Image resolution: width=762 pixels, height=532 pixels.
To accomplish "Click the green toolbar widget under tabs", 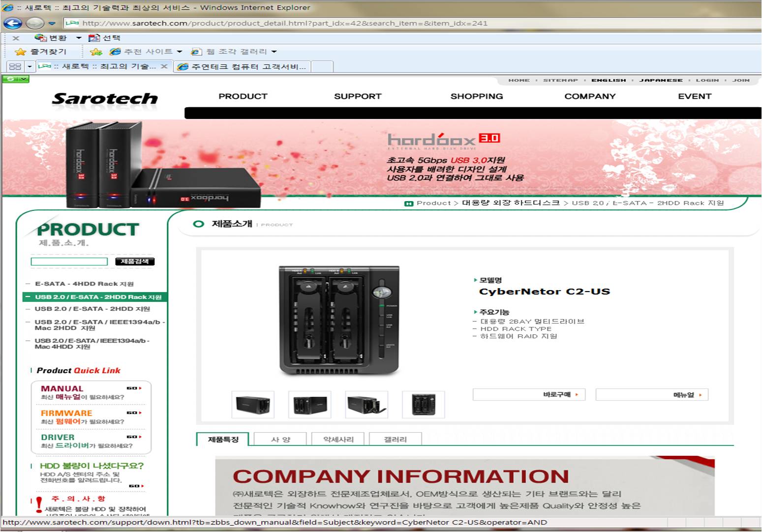I will coord(16,79).
